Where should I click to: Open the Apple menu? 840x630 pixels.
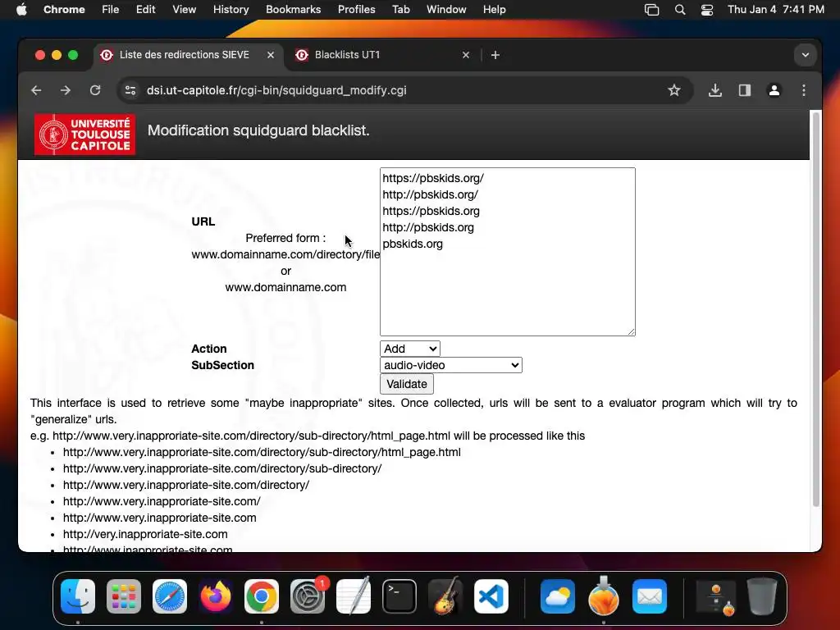coord(21,10)
